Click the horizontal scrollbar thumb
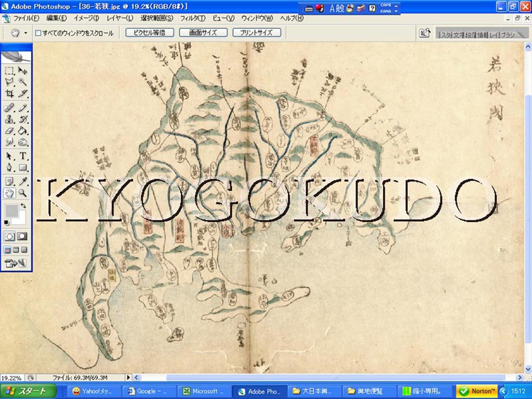This screenshot has width=532, height=399. pyautogui.click(x=336, y=377)
